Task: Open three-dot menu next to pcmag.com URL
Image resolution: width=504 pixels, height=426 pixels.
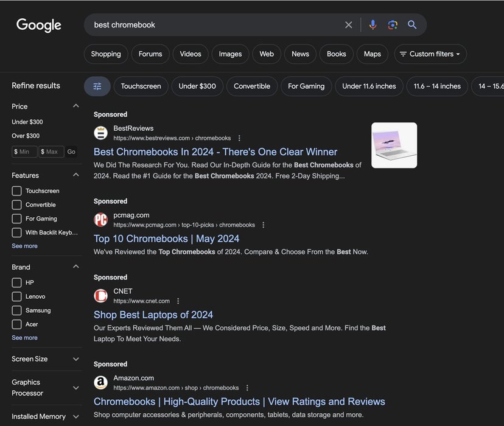Action: click(x=264, y=225)
